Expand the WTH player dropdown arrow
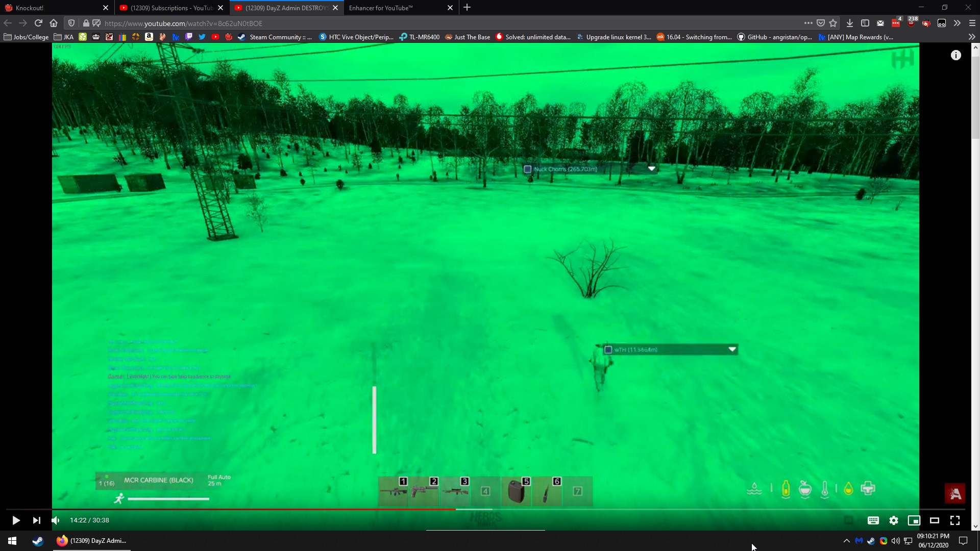The height and width of the screenshot is (551, 980). [x=732, y=349]
